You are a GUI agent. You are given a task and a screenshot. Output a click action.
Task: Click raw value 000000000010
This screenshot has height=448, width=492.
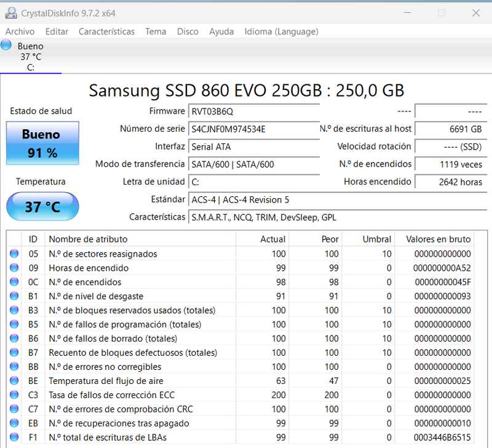[x=443, y=423]
